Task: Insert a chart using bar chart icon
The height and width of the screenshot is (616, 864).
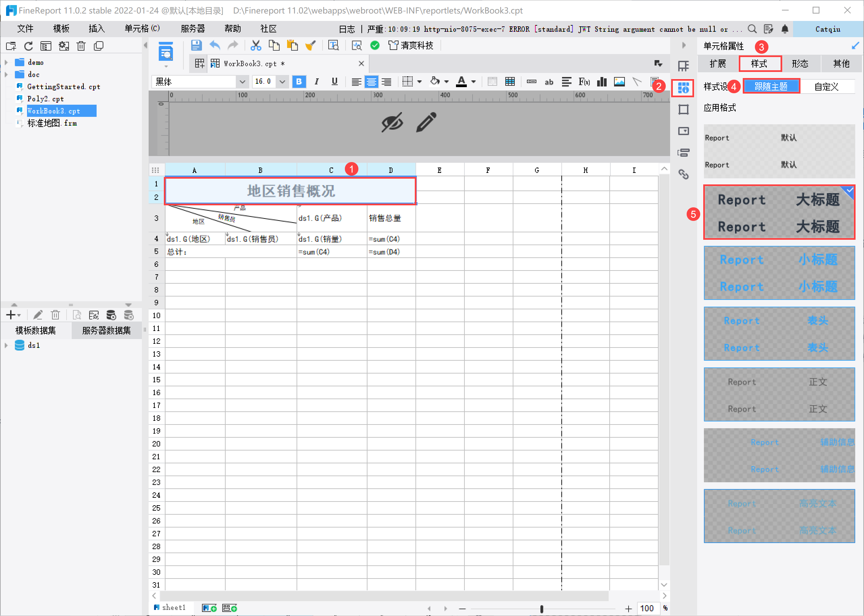Action: click(602, 81)
